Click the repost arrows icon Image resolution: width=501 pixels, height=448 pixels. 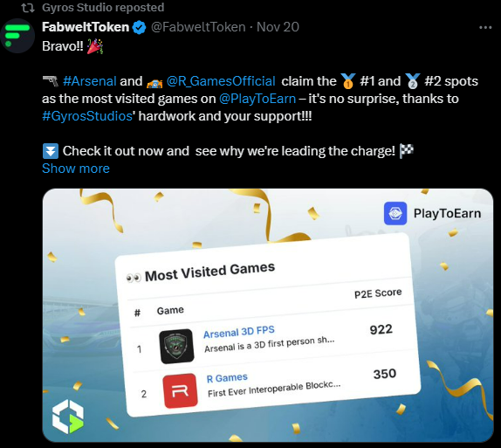point(28,8)
